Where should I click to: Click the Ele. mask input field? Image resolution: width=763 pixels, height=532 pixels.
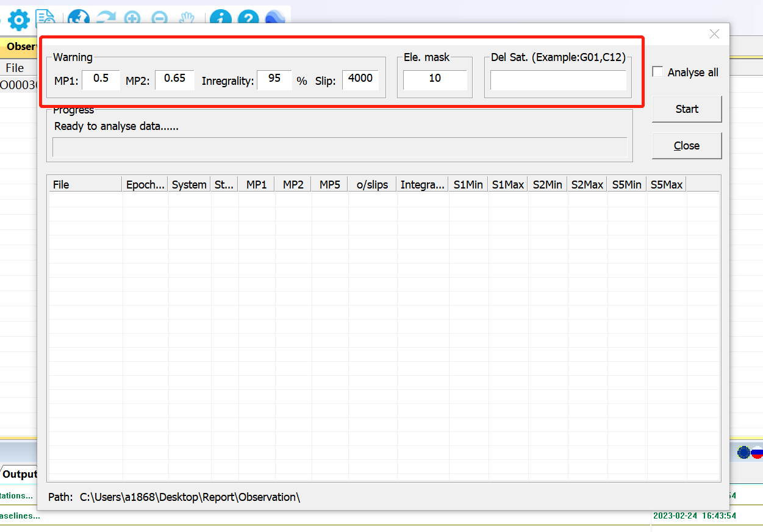coord(435,79)
